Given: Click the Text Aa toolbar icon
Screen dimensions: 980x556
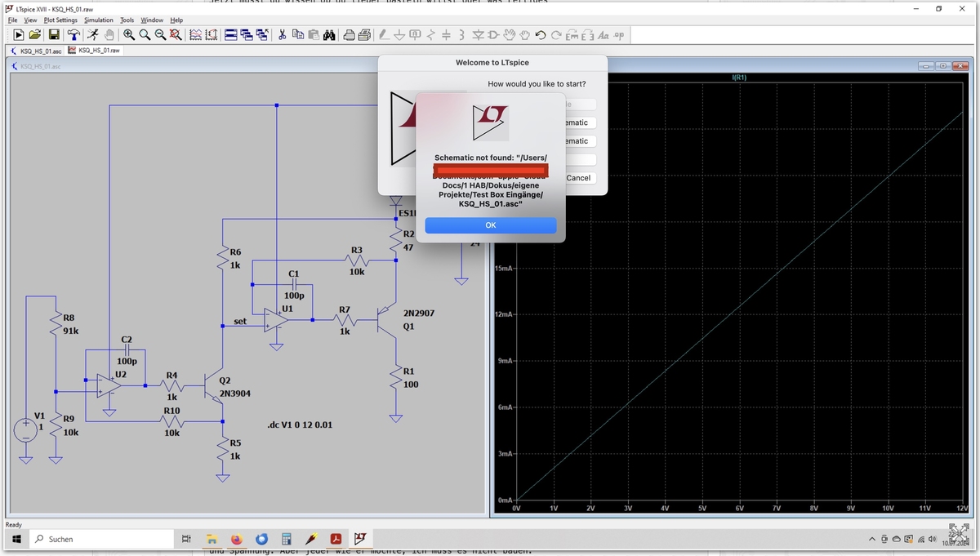Looking at the screenshot, I should point(603,35).
